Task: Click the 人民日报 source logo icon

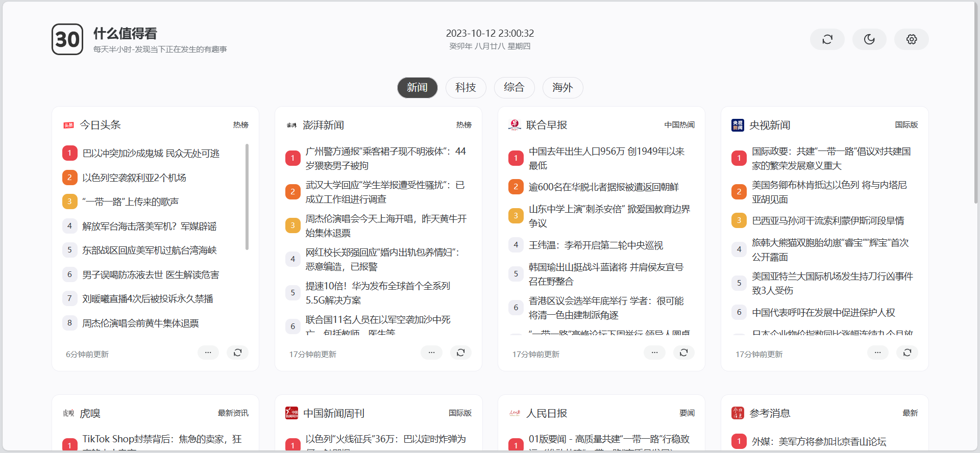Action: click(x=514, y=413)
